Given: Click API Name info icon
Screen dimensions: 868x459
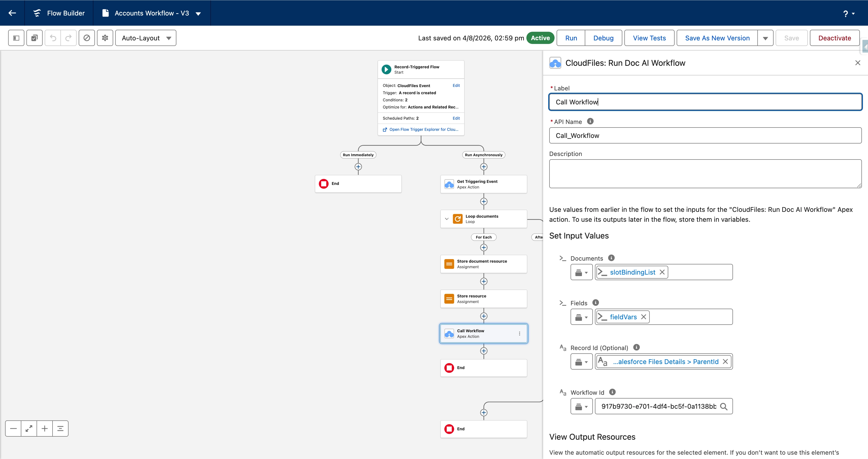Looking at the screenshot, I should coord(590,121).
